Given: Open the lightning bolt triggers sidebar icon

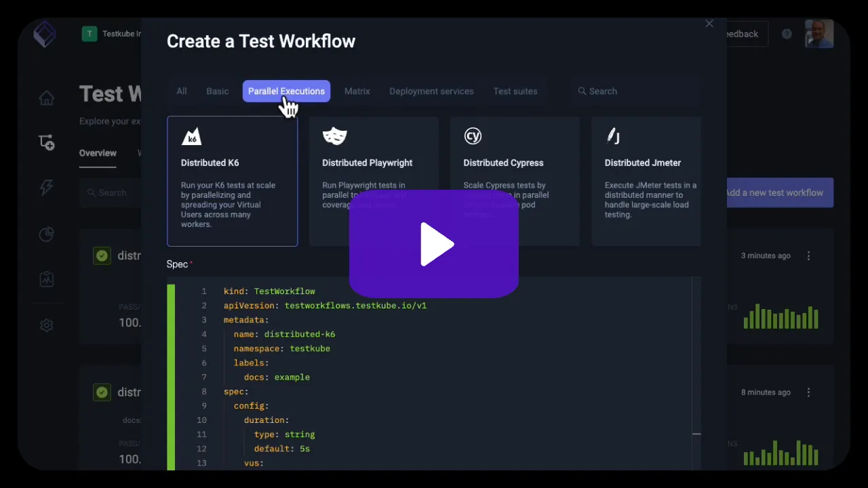Looking at the screenshot, I should coord(46,188).
